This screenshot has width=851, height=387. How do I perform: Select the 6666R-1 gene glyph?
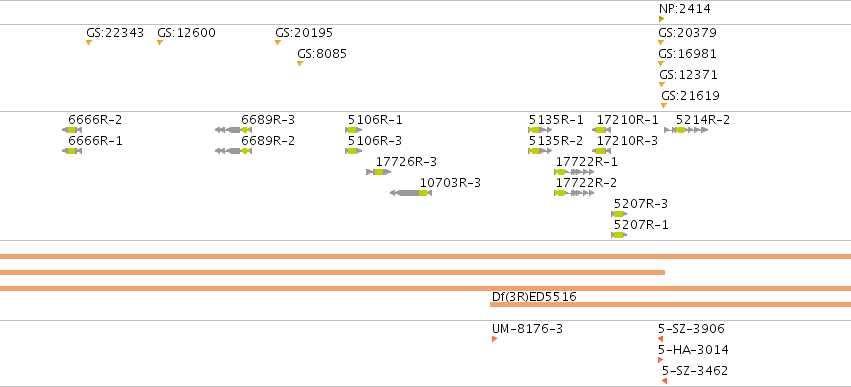click(x=72, y=151)
